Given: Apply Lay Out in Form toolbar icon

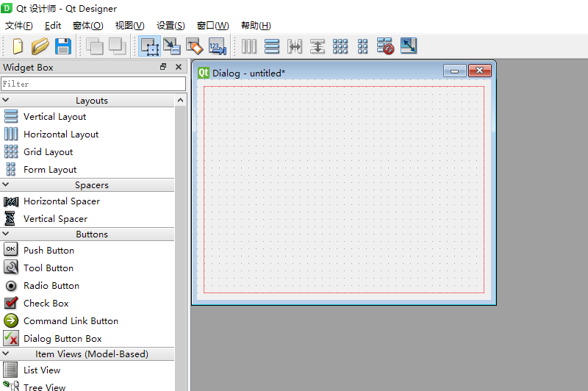Looking at the screenshot, I should pos(362,46).
